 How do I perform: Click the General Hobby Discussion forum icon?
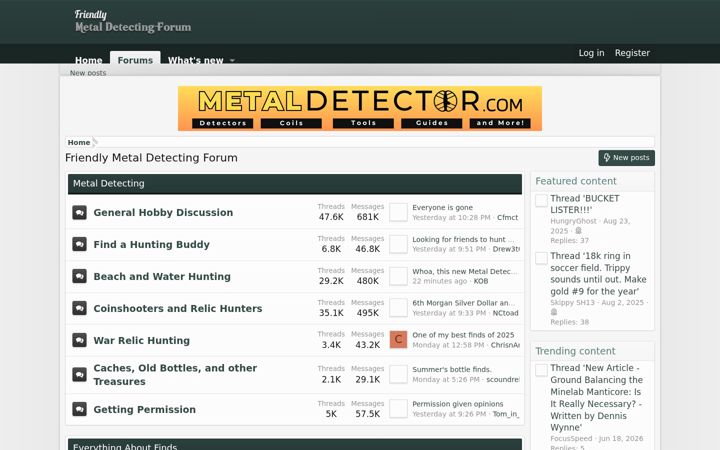click(x=79, y=213)
